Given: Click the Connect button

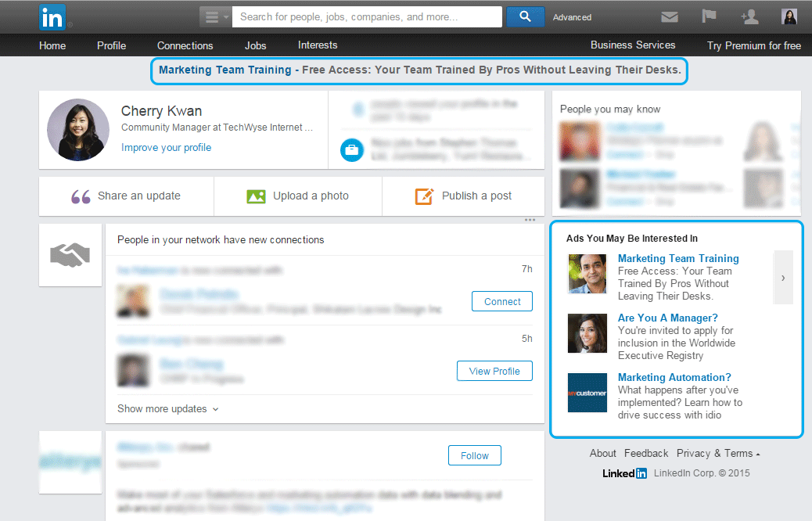Looking at the screenshot, I should (501, 302).
